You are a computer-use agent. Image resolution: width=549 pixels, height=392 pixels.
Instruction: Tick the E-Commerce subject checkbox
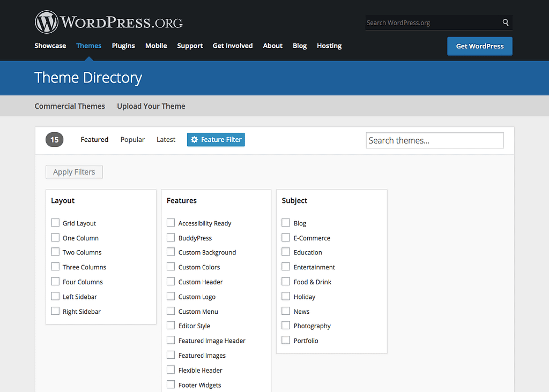pos(286,237)
